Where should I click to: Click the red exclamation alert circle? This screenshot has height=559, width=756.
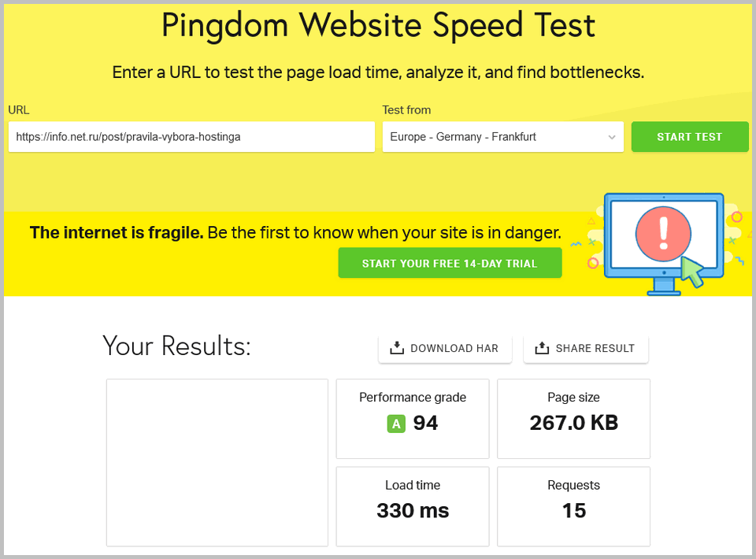(663, 232)
